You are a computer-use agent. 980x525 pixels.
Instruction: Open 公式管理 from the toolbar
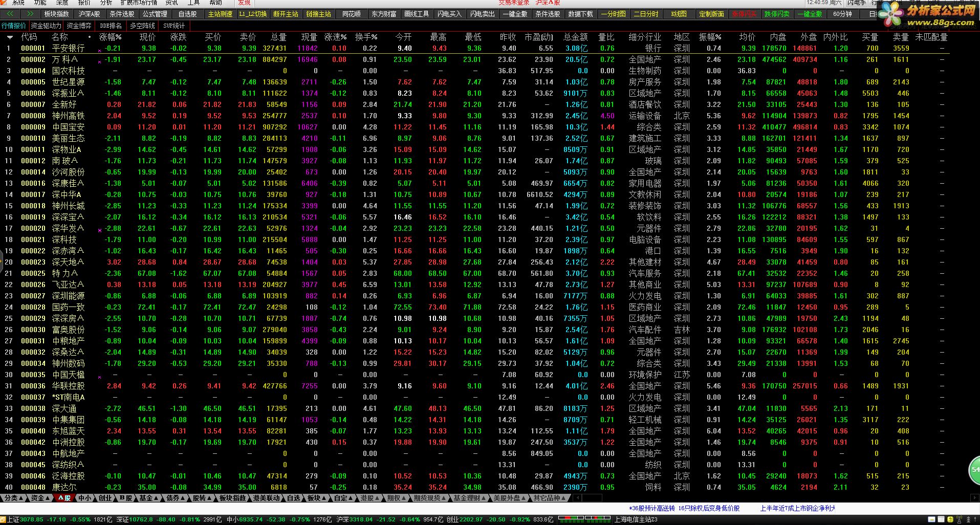155,14
